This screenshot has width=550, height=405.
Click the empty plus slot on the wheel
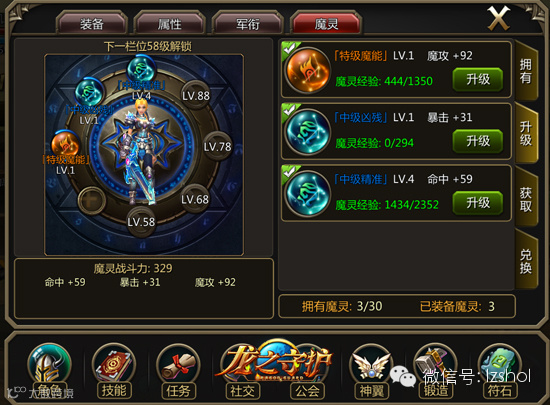click(92, 200)
